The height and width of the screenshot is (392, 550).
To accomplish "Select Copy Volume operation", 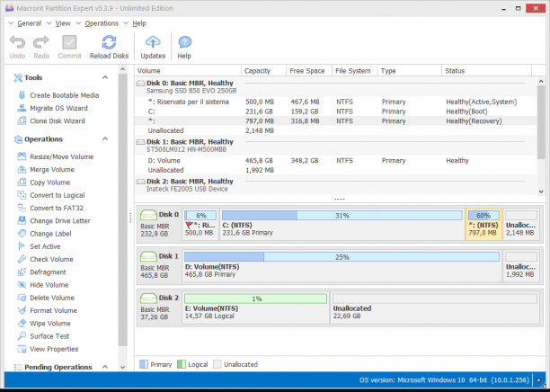I will [x=44, y=183].
